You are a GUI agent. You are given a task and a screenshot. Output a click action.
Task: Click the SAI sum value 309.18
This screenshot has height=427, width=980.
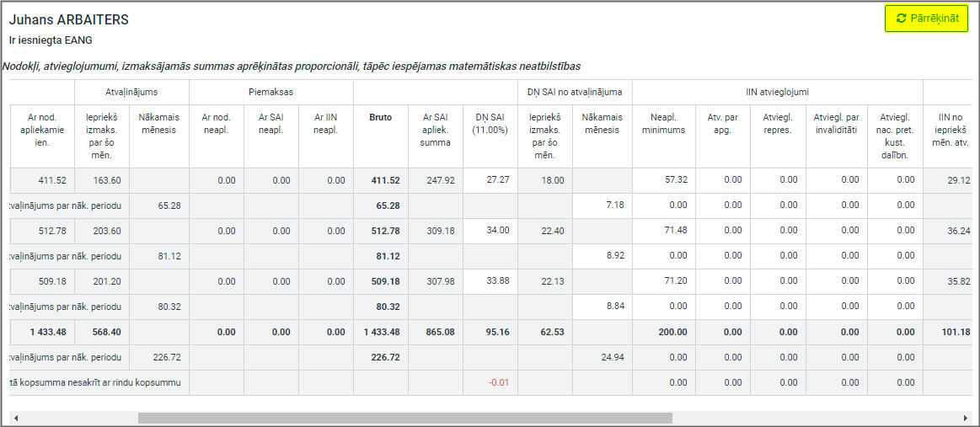(x=440, y=231)
